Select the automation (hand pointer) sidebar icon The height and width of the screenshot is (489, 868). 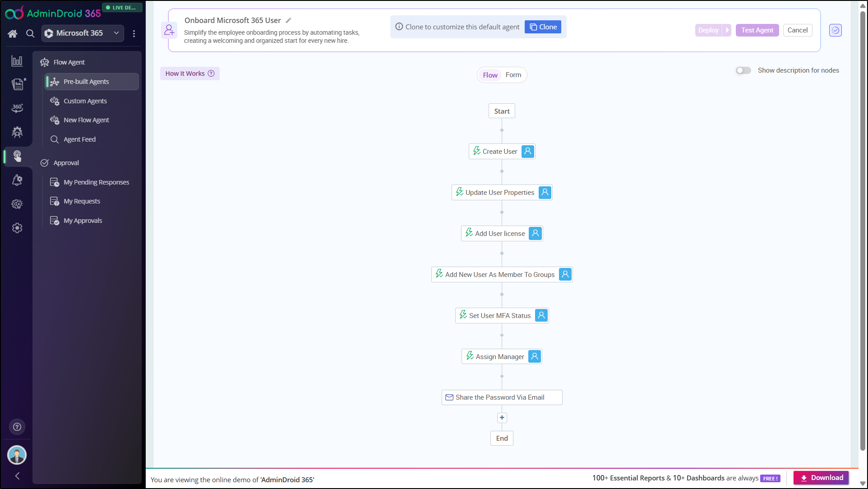(17, 157)
